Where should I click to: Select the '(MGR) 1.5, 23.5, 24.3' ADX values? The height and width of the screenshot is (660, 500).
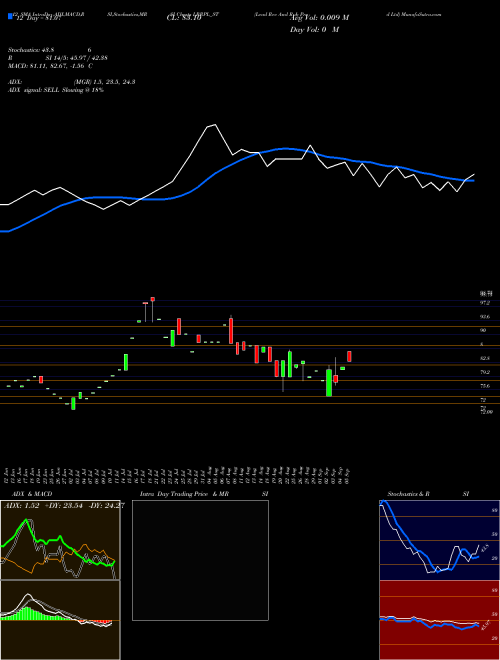pos(104,82)
